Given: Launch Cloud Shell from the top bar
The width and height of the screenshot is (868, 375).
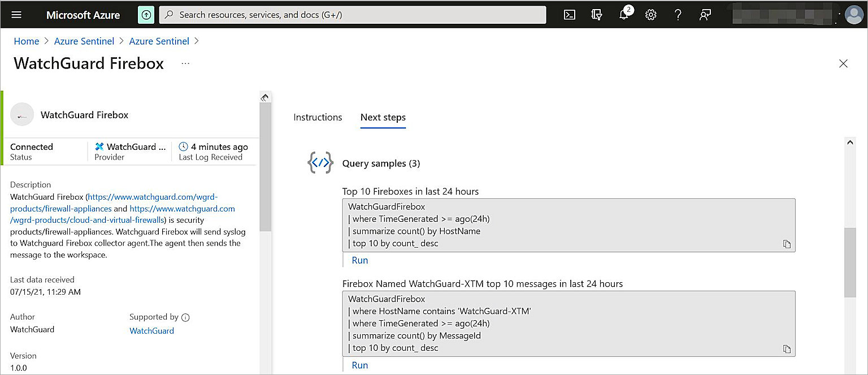Looking at the screenshot, I should click(570, 15).
